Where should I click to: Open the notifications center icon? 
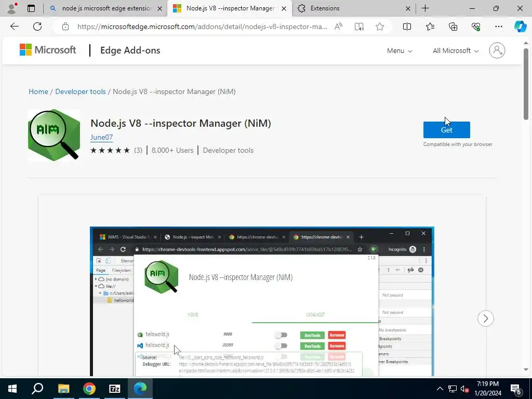(x=516, y=389)
